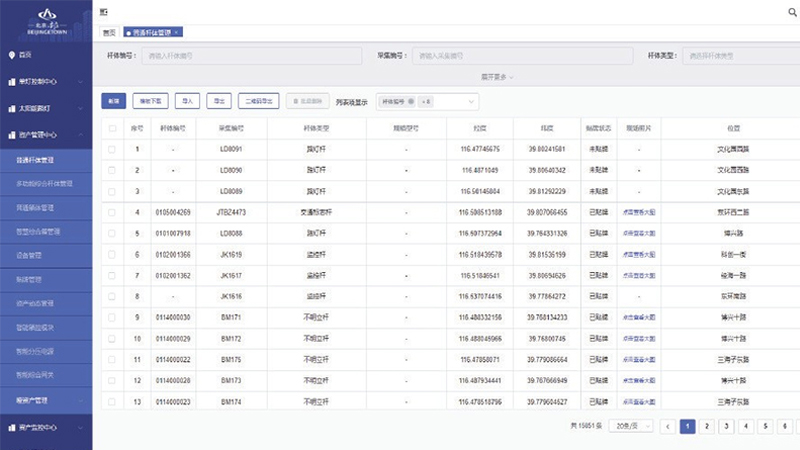This screenshot has height=450, width=800.
Task: Click the BEIJING E-TOWN logo
Action: [46, 17]
